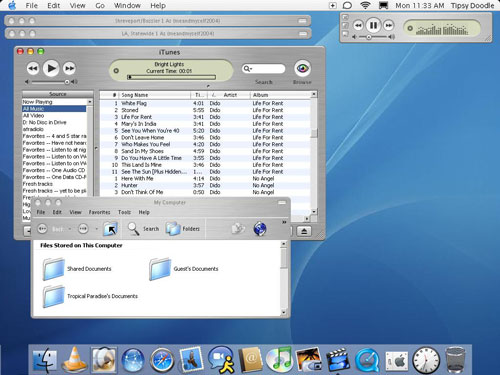500x375 pixels.
Task: Open the Guest's Documents folder
Action: [x=184, y=269]
